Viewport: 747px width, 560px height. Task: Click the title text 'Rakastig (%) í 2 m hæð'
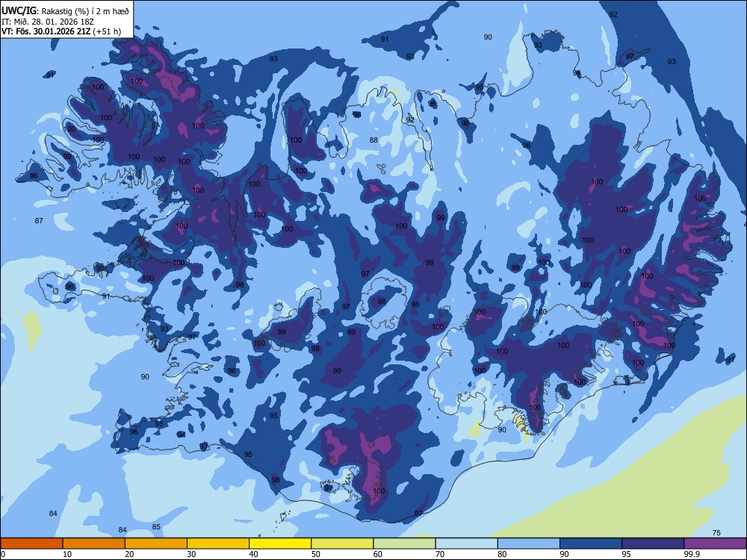[x=85, y=11]
